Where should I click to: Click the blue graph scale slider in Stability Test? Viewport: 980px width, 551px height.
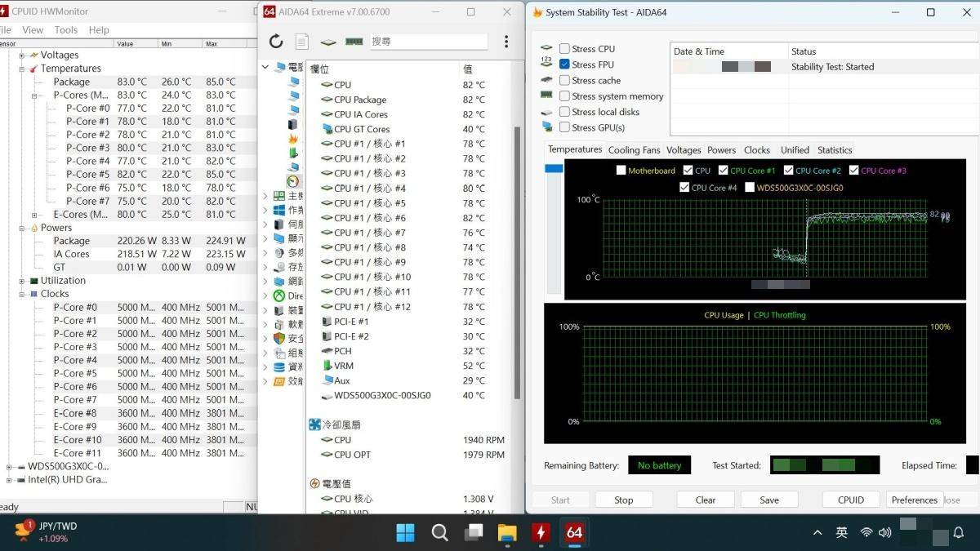(x=554, y=168)
